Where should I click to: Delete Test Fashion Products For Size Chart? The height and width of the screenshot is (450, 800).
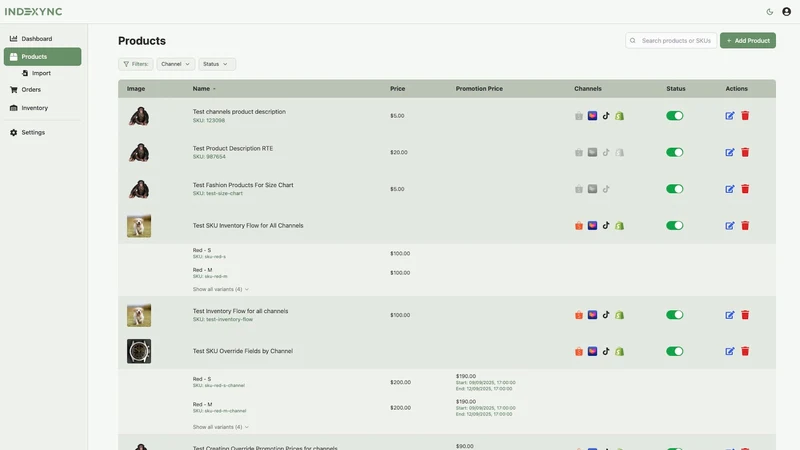pyautogui.click(x=745, y=189)
